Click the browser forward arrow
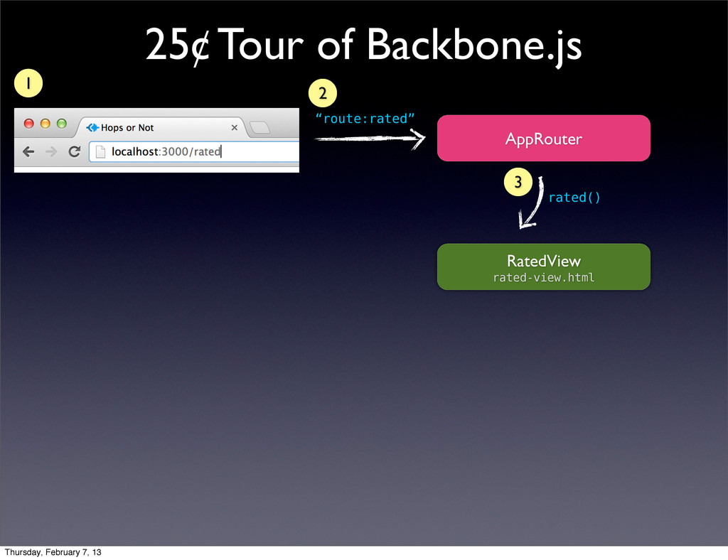This screenshot has width=728, height=560. coord(51,151)
